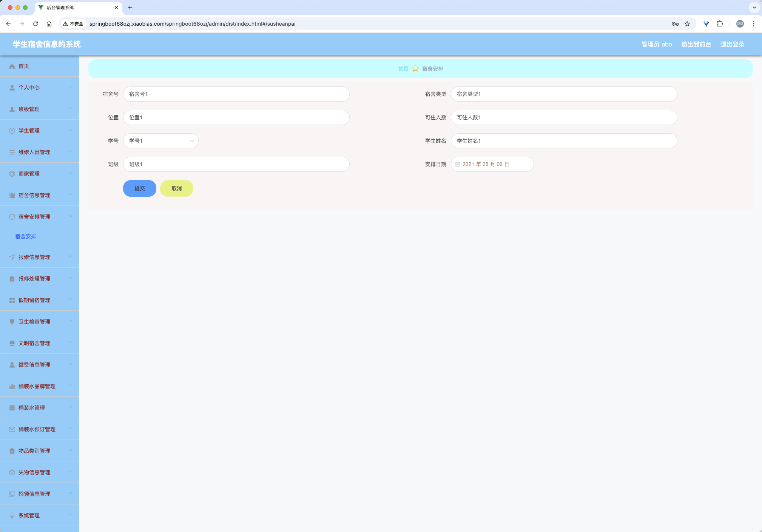
Task: Click the copy icon beside 招领信息管理
Action: point(12,494)
